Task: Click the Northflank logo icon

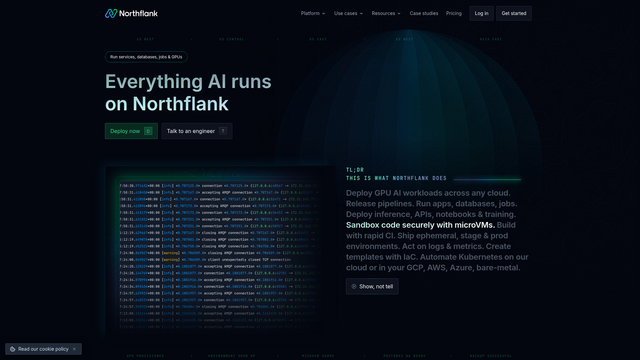Action: coord(111,13)
